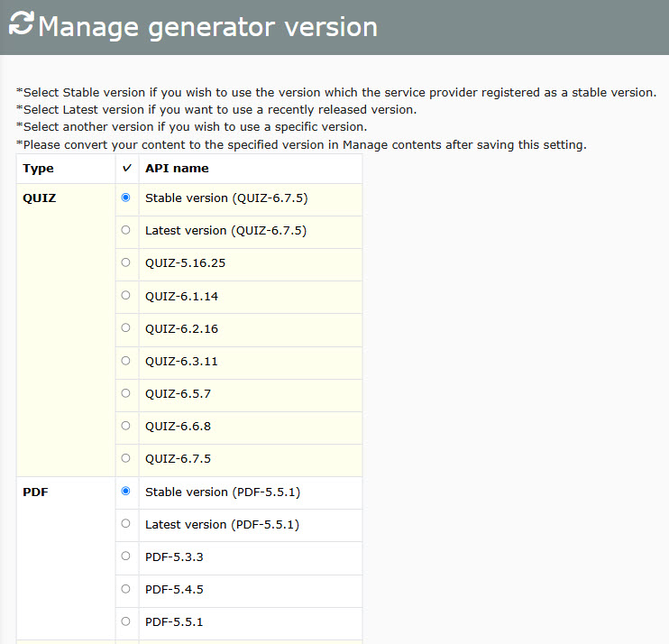Choose QUIZ-5.16.25 version radio button
The height and width of the screenshot is (644, 669).
[125, 262]
